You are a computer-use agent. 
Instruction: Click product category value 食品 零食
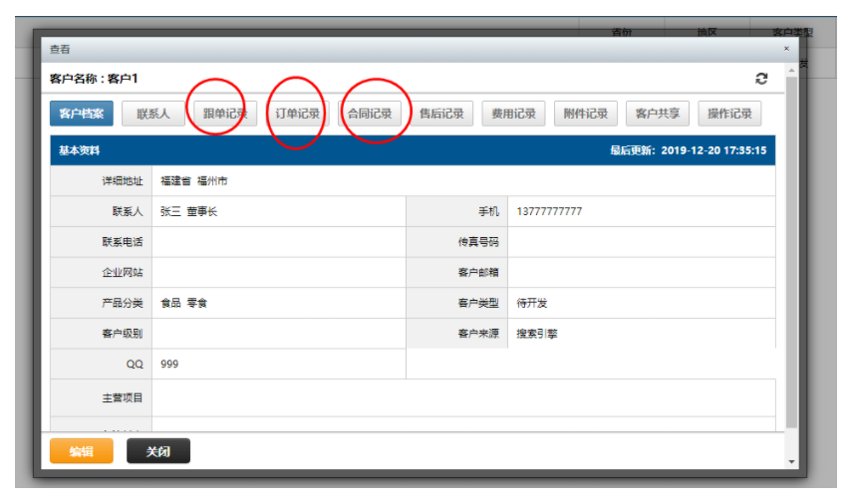click(183, 303)
